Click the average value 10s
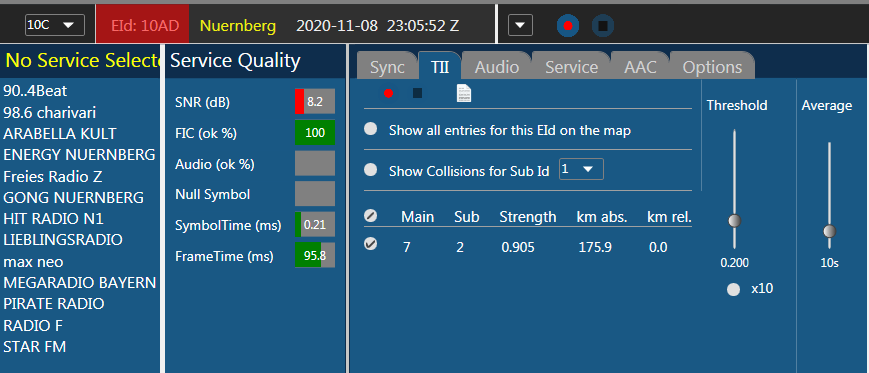The image size is (869, 373). (829, 263)
